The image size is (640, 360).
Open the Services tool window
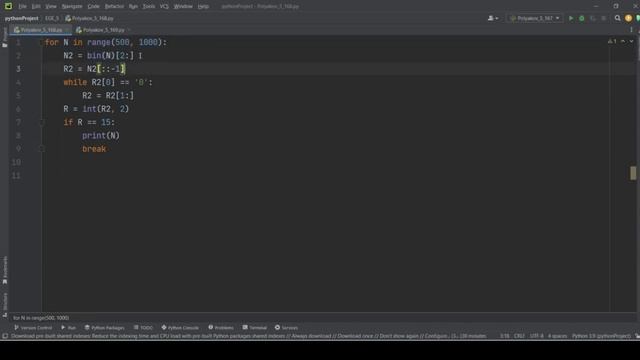pos(286,328)
